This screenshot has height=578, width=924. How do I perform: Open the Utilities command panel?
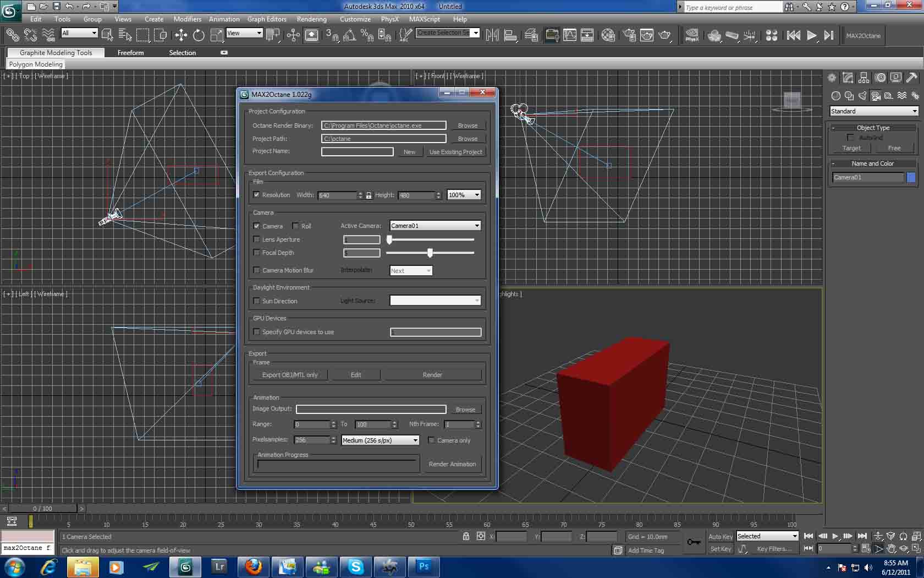click(912, 78)
